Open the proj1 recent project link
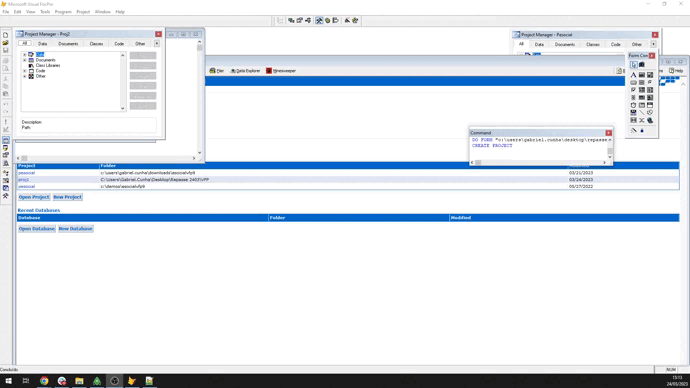The width and height of the screenshot is (690, 388). click(x=24, y=179)
